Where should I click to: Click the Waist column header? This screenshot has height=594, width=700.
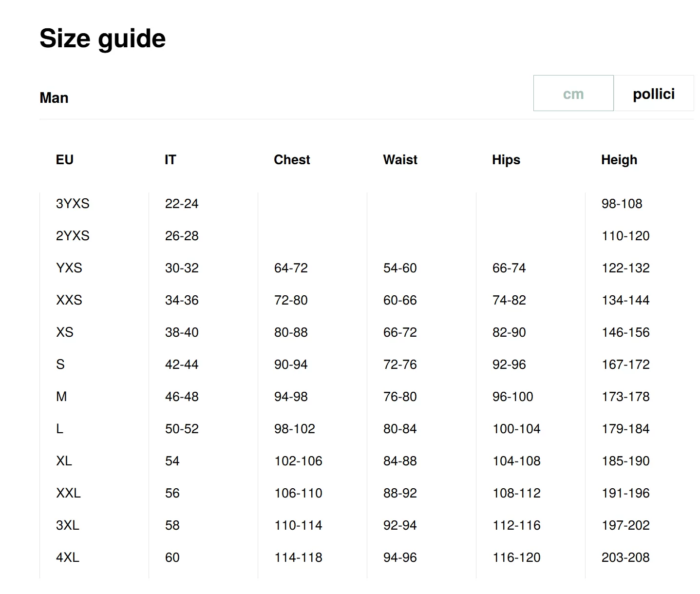click(x=400, y=160)
